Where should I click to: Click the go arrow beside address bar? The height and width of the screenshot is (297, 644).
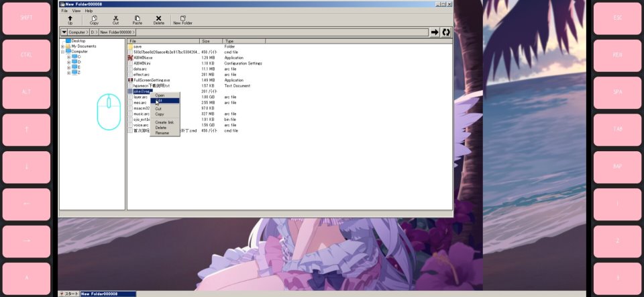(435, 32)
